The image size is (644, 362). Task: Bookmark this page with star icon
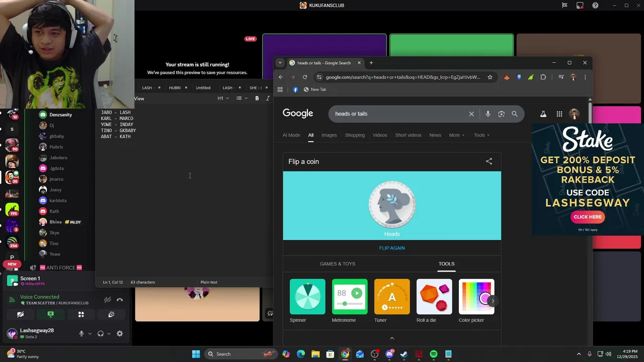pos(490,77)
